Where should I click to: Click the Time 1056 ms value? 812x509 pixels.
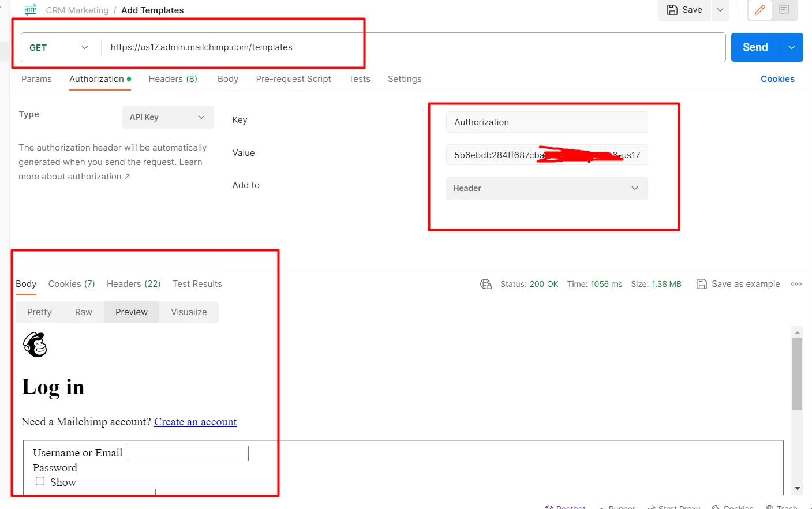click(606, 284)
